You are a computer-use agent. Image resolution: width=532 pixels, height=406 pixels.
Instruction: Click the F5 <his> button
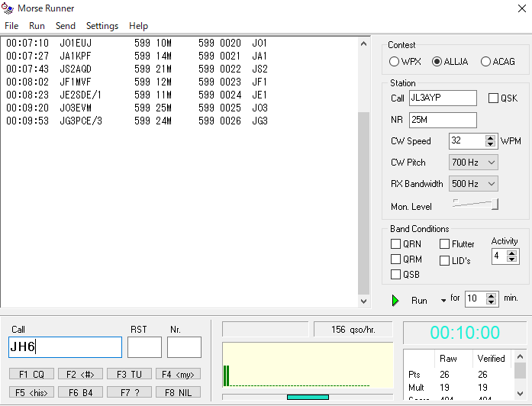click(x=31, y=392)
